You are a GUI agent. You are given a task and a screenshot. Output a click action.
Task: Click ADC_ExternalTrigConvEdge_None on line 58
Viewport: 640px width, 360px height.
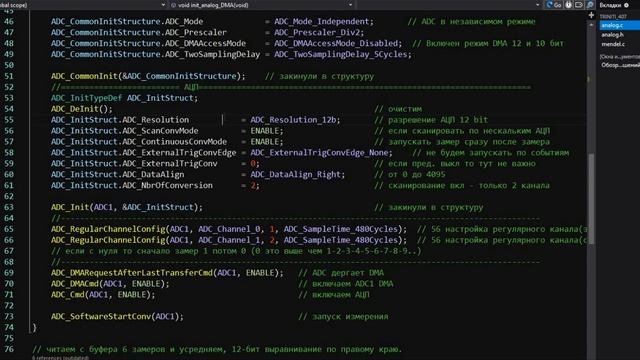(319, 153)
